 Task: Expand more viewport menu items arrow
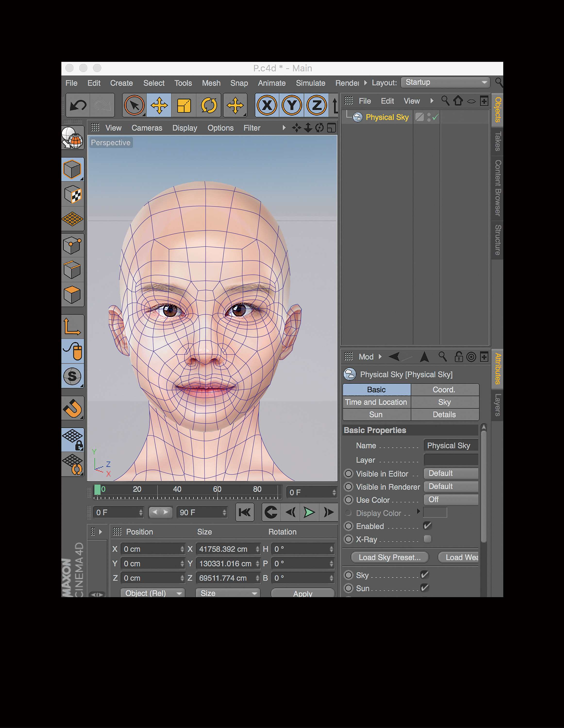pyautogui.click(x=284, y=128)
